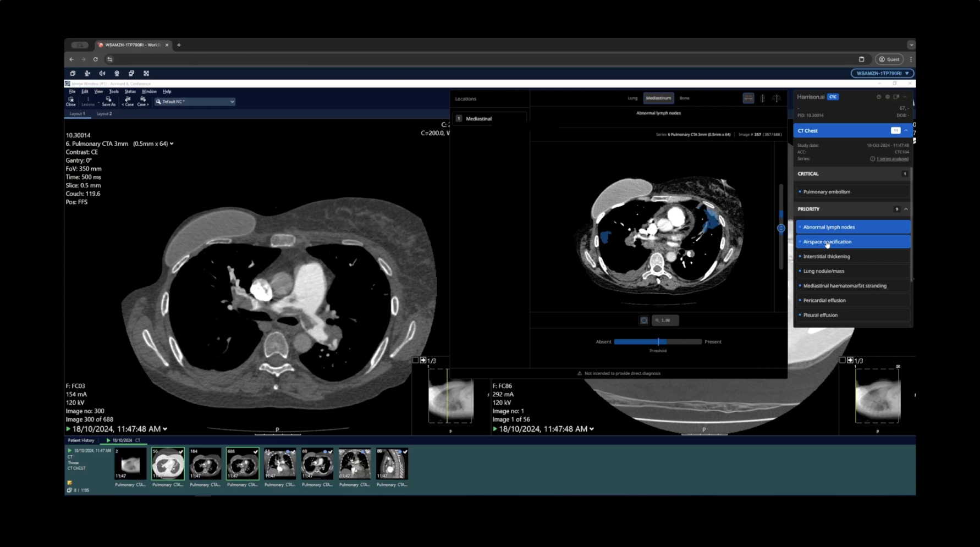Advance using the 'Case >' toolbar icon
This screenshot has width=980, height=547.
(x=142, y=101)
